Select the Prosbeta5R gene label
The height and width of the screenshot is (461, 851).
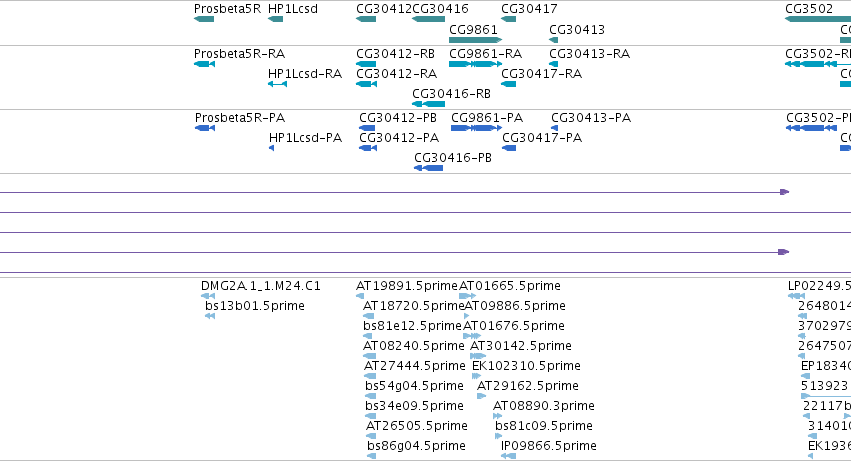(227, 9)
